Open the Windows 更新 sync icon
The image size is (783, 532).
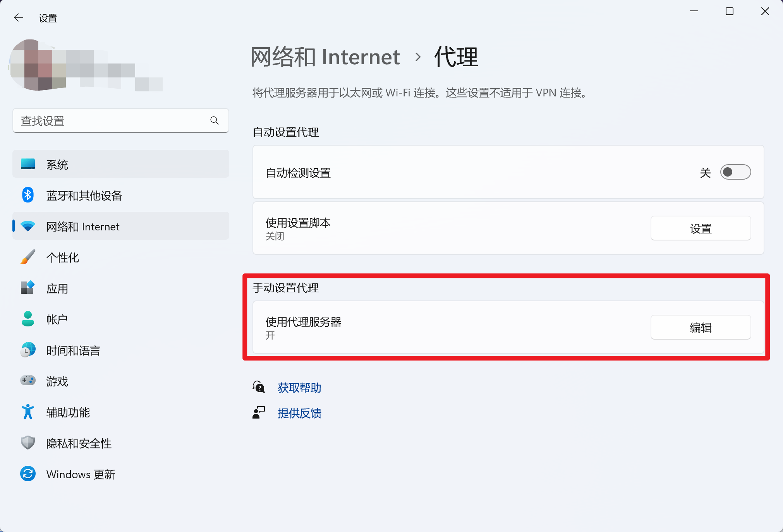coord(28,474)
